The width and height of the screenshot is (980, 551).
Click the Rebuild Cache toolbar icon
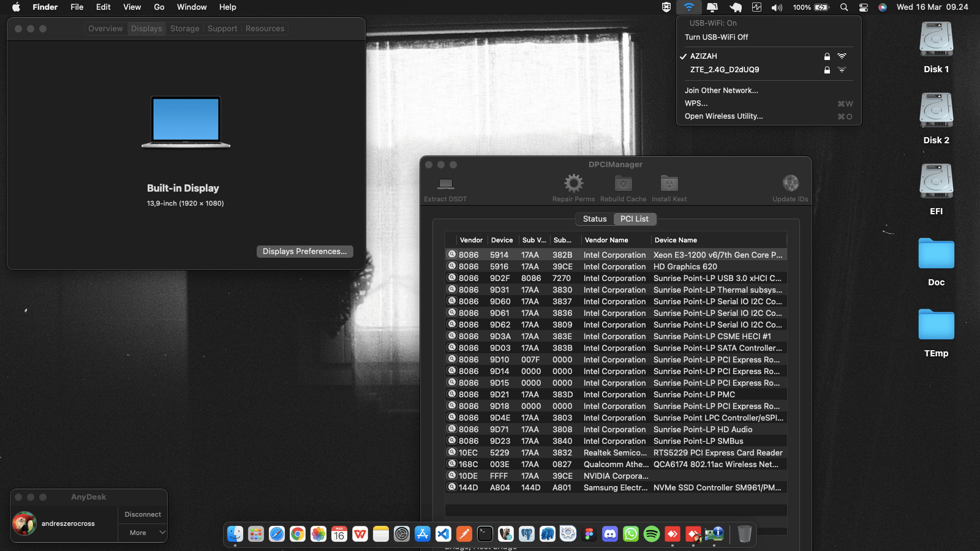[x=623, y=183]
